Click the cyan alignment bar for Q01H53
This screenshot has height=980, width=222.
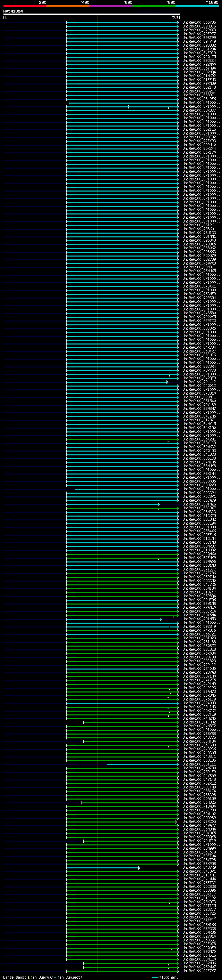114,619
